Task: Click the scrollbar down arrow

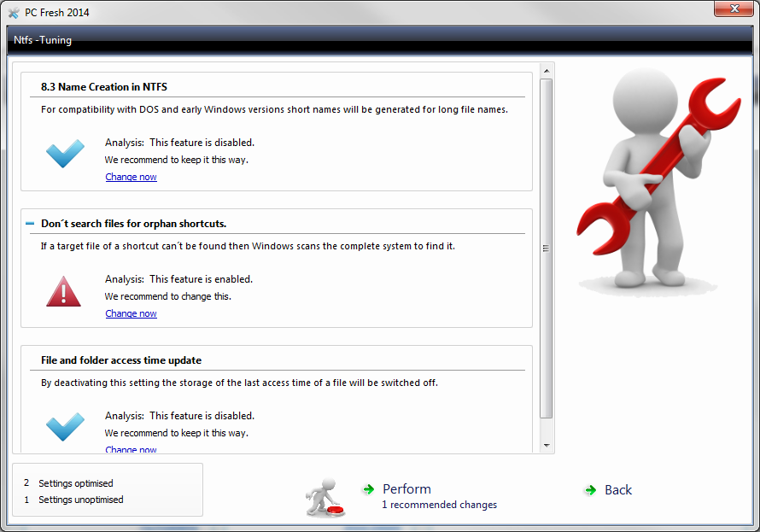Action: [547, 445]
